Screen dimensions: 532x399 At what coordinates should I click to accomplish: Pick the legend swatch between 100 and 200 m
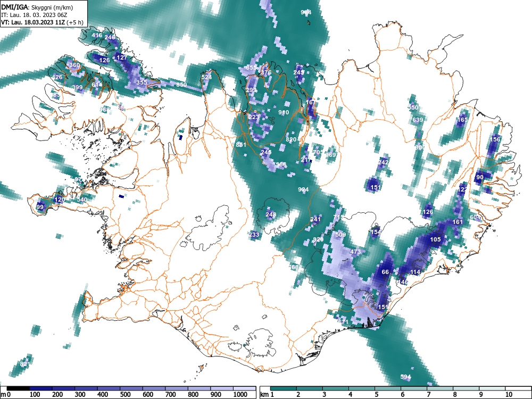(x=41, y=388)
